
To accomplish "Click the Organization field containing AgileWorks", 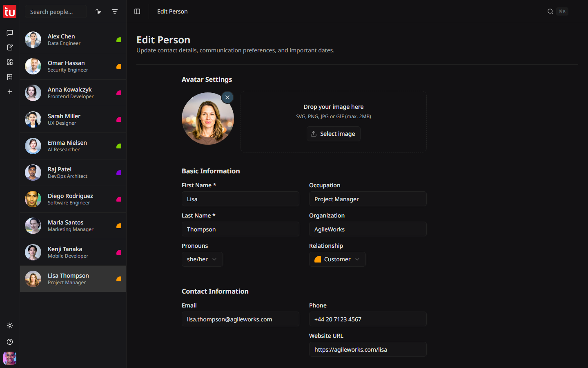I will [x=368, y=229].
